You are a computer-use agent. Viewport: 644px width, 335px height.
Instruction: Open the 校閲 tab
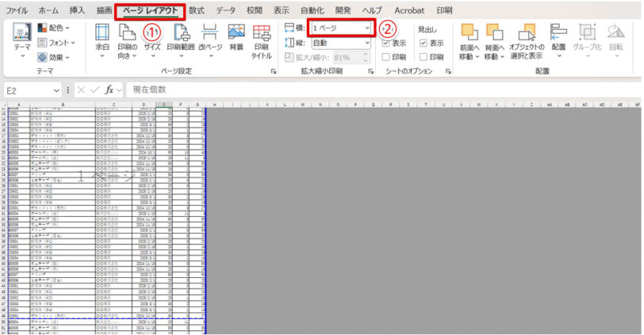point(255,10)
